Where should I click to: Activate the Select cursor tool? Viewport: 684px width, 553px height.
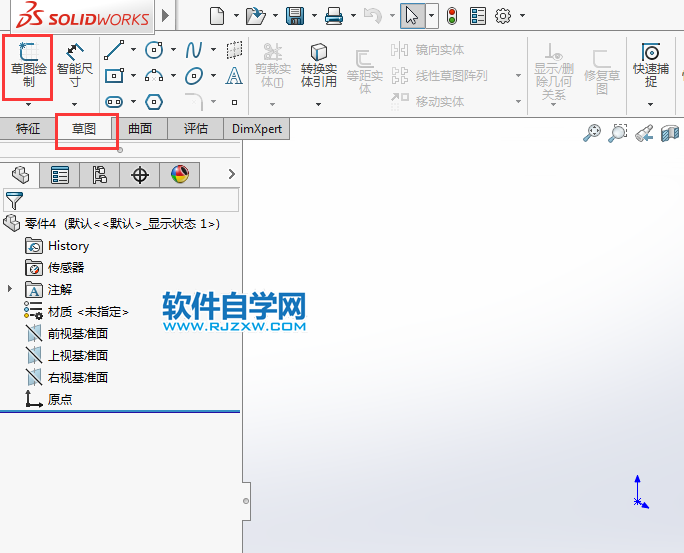click(412, 16)
